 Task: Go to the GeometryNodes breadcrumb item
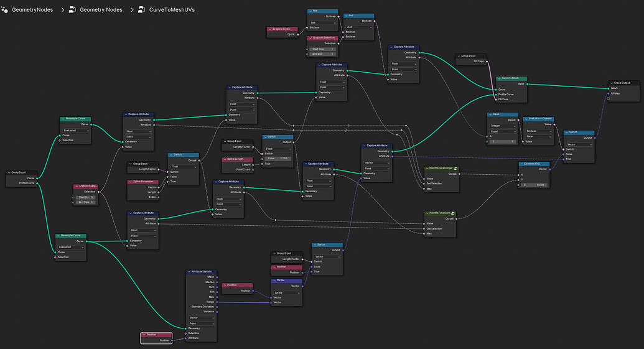click(32, 10)
